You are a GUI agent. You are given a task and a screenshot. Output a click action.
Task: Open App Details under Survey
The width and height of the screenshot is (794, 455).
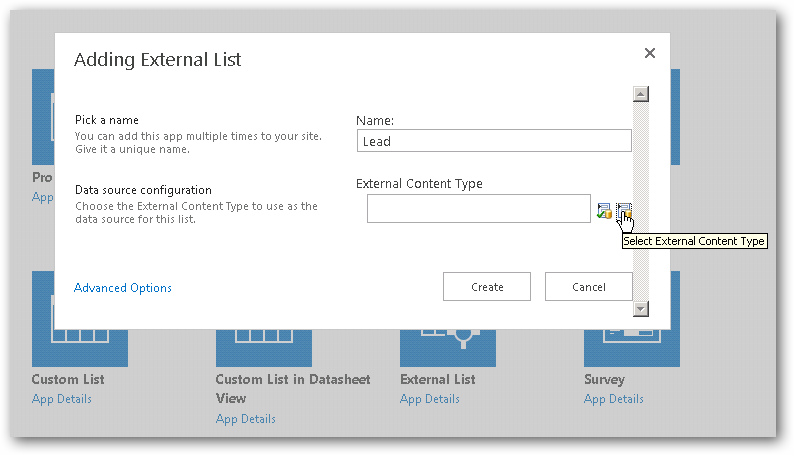[x=613, y=399]
